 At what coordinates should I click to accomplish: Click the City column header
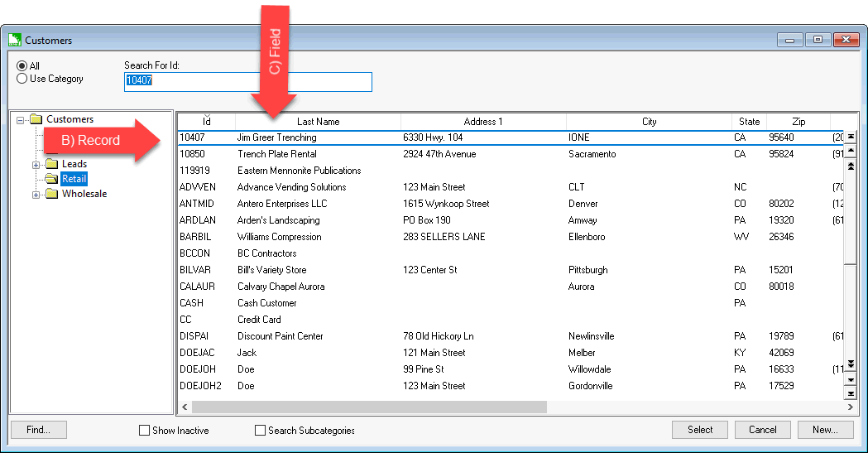649,122
